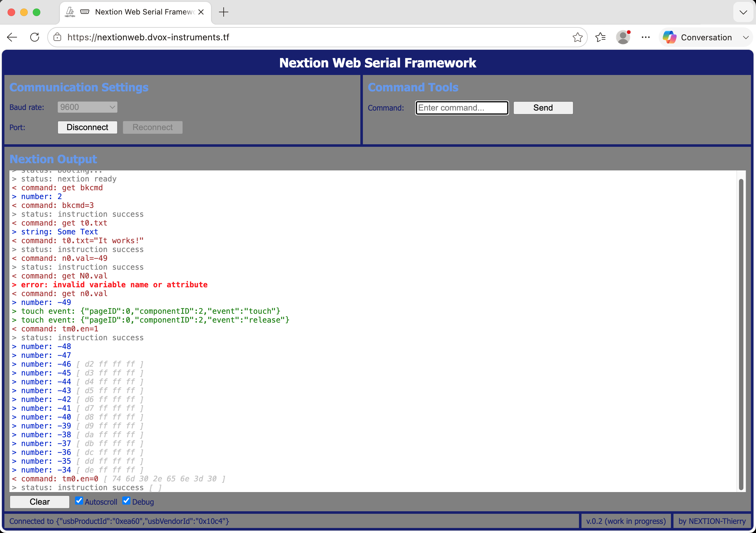Screen dimensions: 756x533
Task: Open the Baud rate 9600 dropdown
Action: (x=88, y=107)
